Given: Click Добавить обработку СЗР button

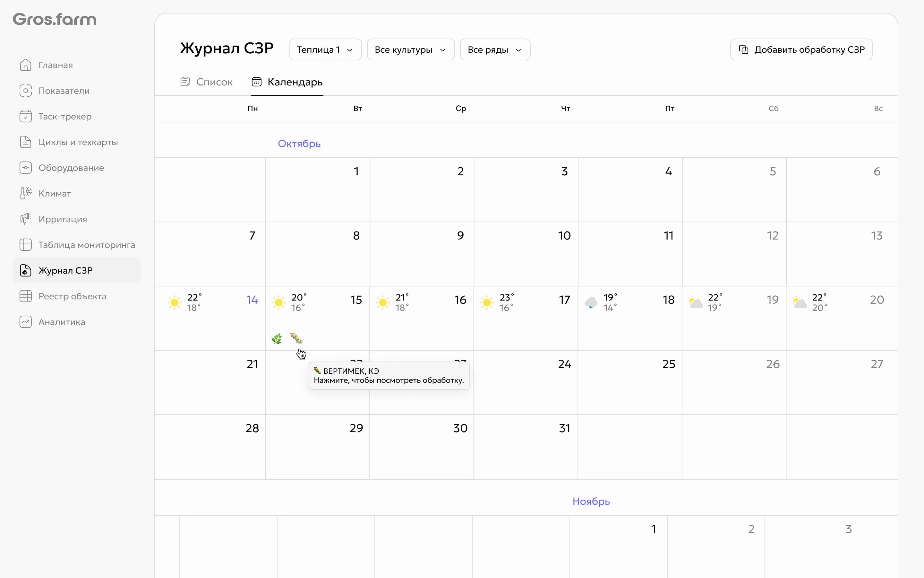Looking at the screenshot, I should (x=801, y=49).
